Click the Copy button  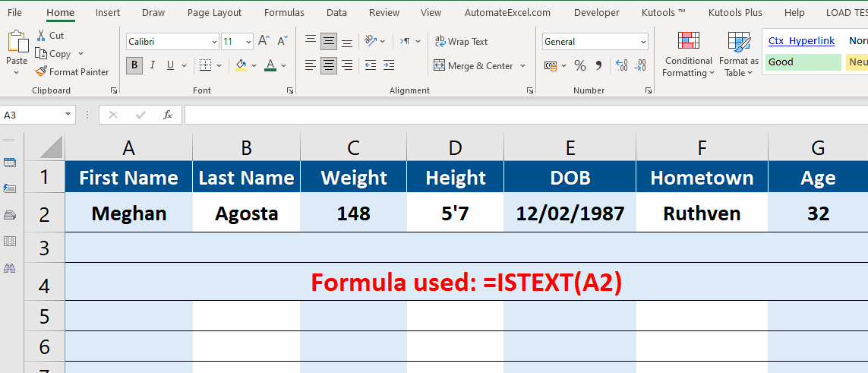(x=53, y=54)
